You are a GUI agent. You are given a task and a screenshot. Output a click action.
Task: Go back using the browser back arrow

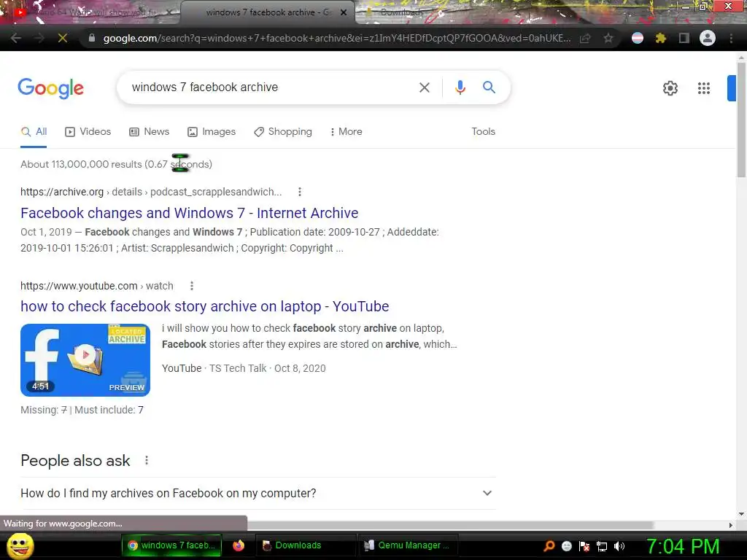point(15,38)
